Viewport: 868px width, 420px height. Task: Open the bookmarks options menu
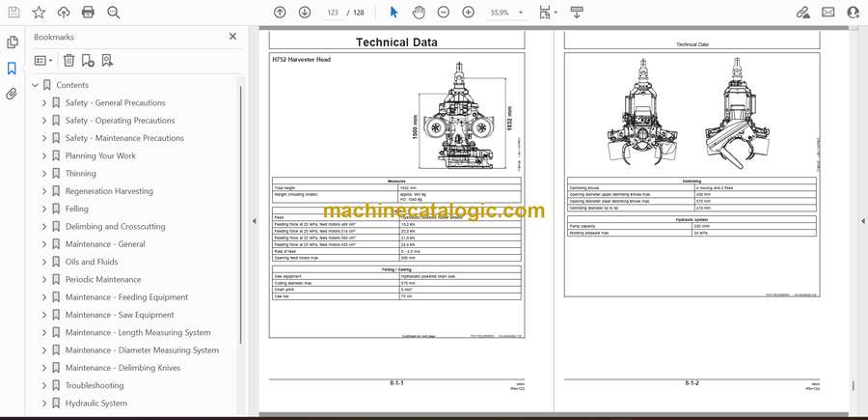pos(43,61)
